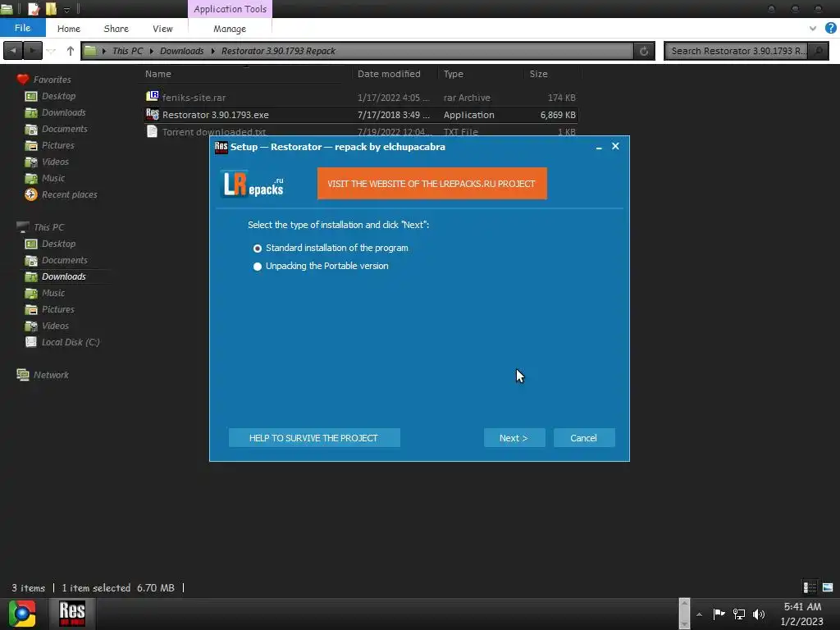Click Favorites in the navigation pane
This screenshot has height=630, width=840.
(x=52, y=80)
